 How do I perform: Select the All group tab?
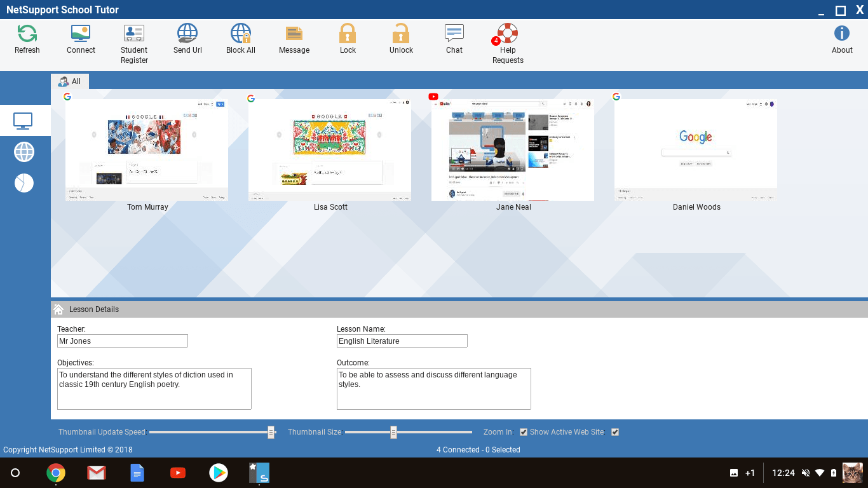70,81
